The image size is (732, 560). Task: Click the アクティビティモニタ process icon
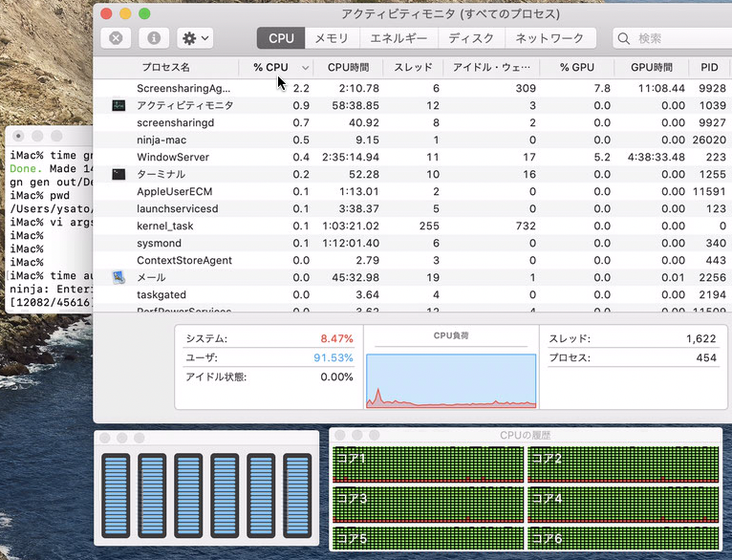(x=118, y=105)
